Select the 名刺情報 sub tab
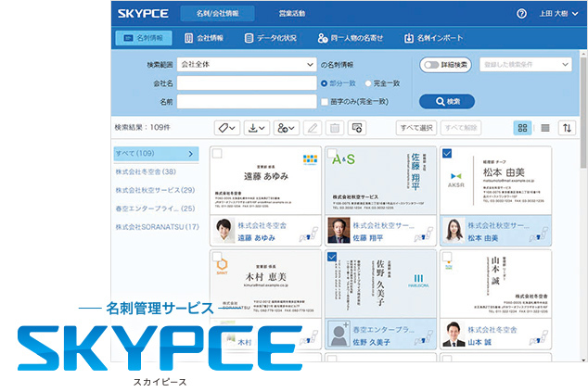588x392 pixels. [144, 38]
